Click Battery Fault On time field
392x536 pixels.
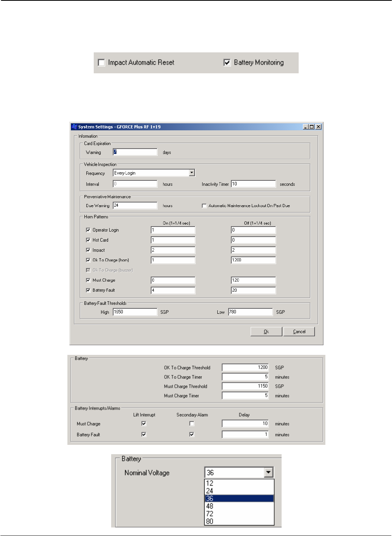(x=173, y=290)
